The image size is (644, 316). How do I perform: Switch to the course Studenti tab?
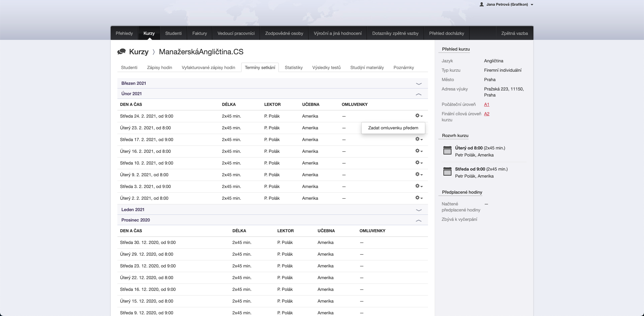129,67
